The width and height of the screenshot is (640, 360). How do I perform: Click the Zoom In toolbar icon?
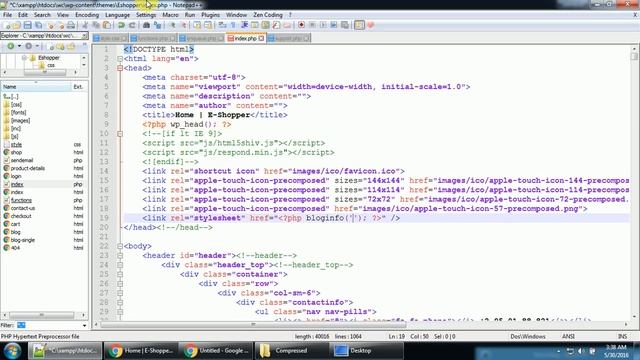[x=173, y=25]
